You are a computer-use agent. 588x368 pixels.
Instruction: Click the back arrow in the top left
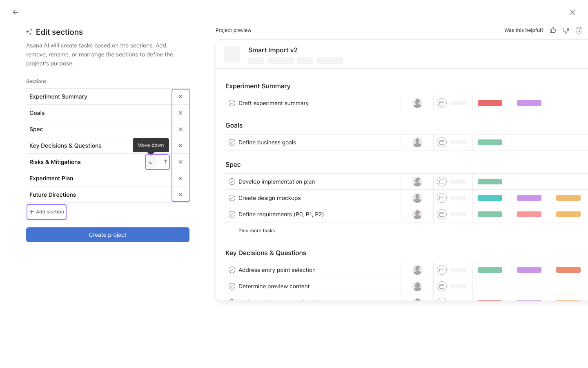point(15,12)
